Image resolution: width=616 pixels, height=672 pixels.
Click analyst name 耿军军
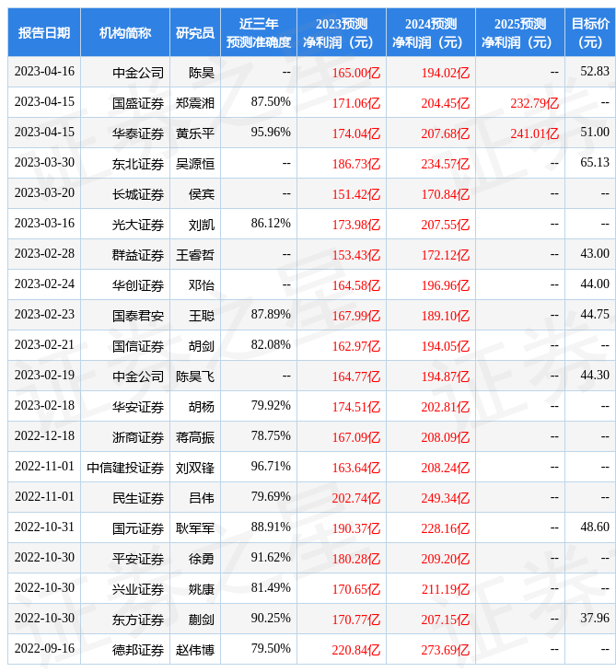(194, 528)
